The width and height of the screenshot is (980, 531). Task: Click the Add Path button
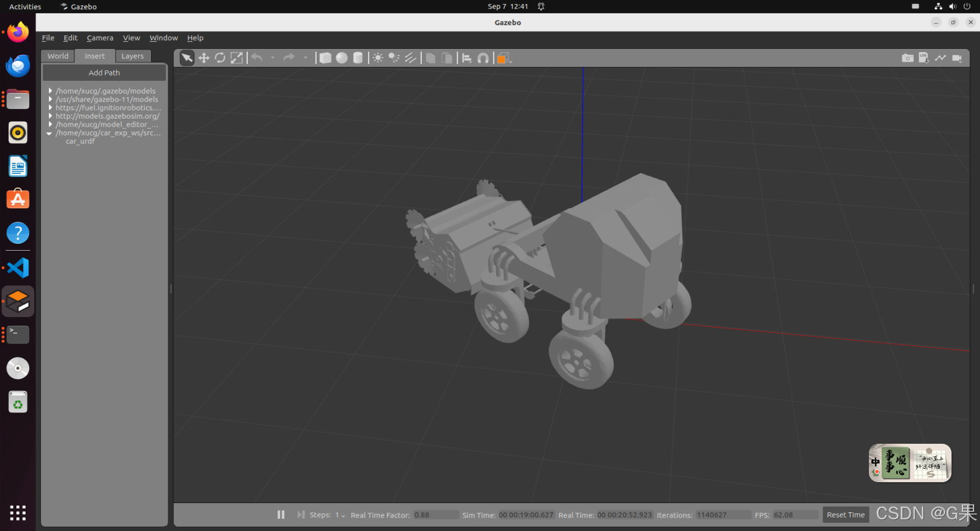point(104,73)
